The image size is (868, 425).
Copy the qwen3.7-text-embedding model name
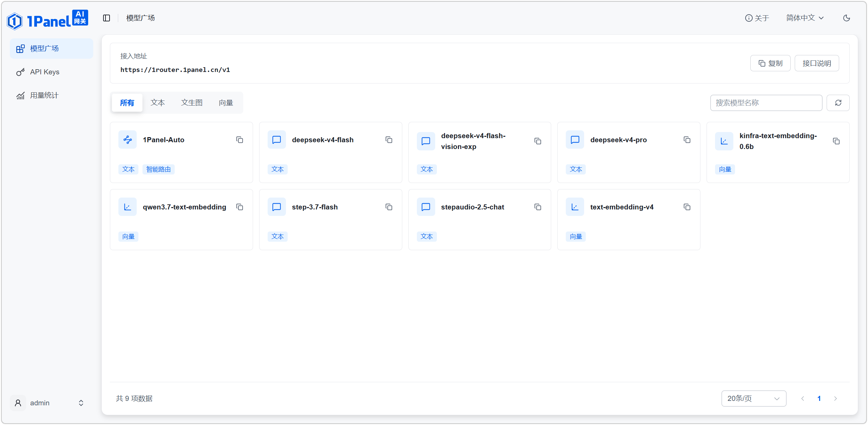(240, 207)
